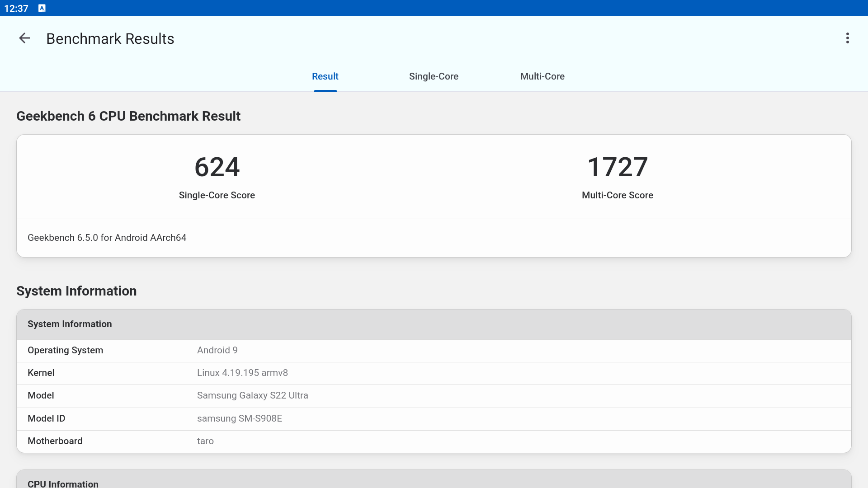Select the Operating System row label
The image size is (868, 488).
point(66,350)
